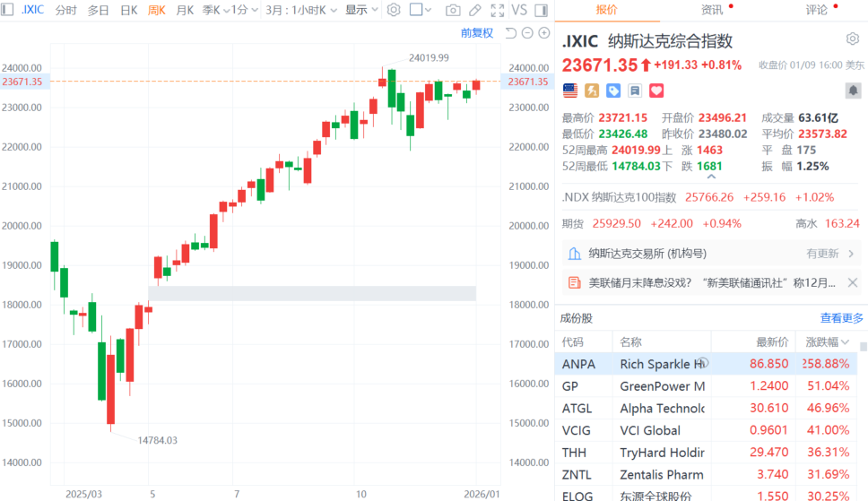The image size is (868, 501).
Task: Click the US flag market icon
Action: coord(570,91)
